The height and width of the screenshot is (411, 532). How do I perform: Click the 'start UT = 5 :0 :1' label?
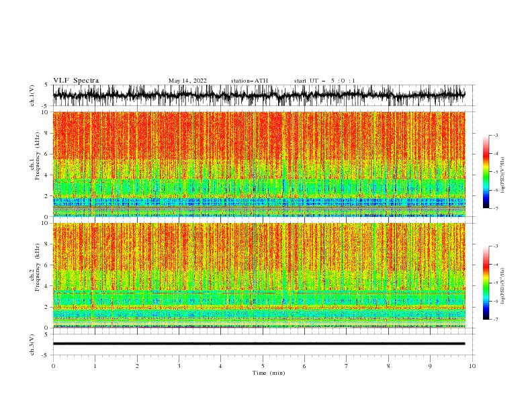point(324,81)
